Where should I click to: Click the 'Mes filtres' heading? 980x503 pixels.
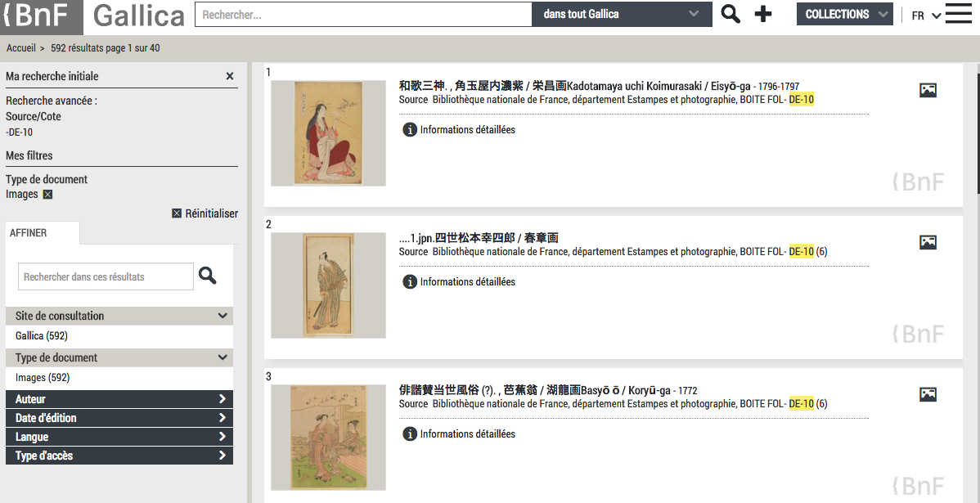[29, 155]
